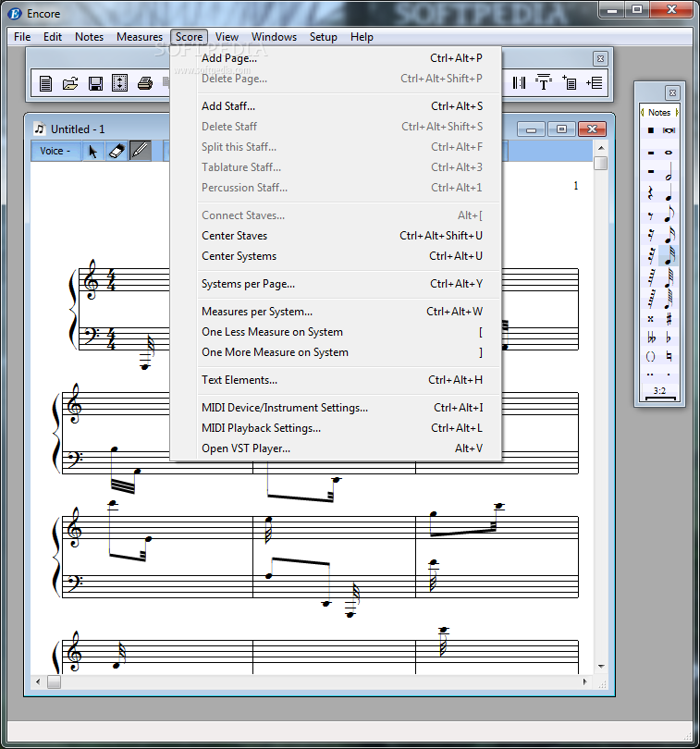700x749 pixels.
Task: Pick the highlighted 32nd note in Notes palette
Action: [x=669, y=255]
